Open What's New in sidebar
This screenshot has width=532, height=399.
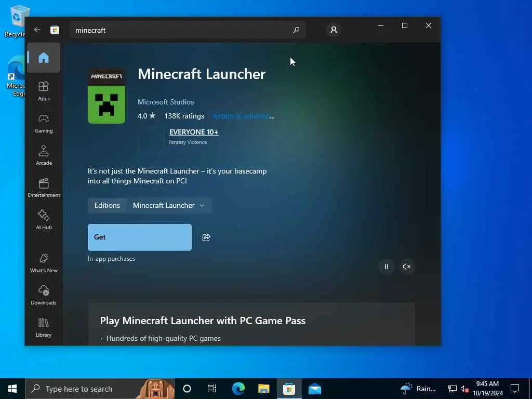(44, 263)
